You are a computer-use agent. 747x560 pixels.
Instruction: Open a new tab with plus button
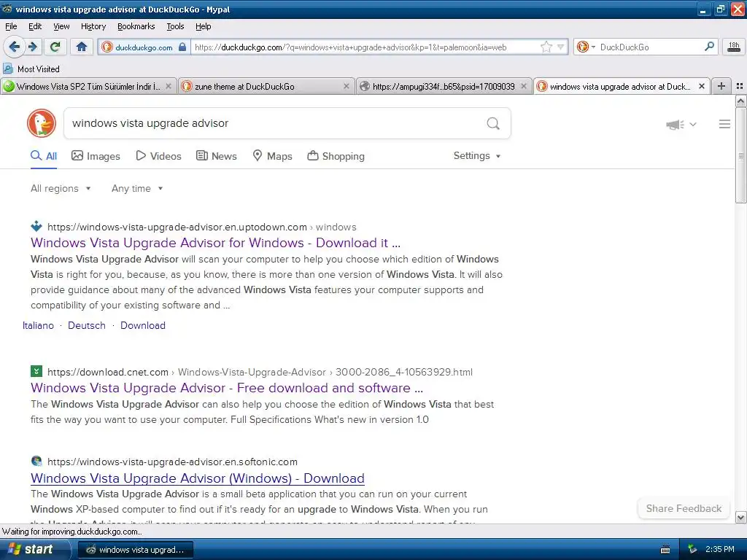click(721, 86)
